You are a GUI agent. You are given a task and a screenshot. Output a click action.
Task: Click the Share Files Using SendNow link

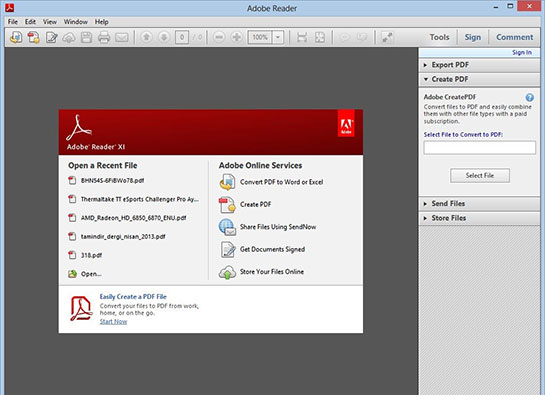(x=278, y=227)
